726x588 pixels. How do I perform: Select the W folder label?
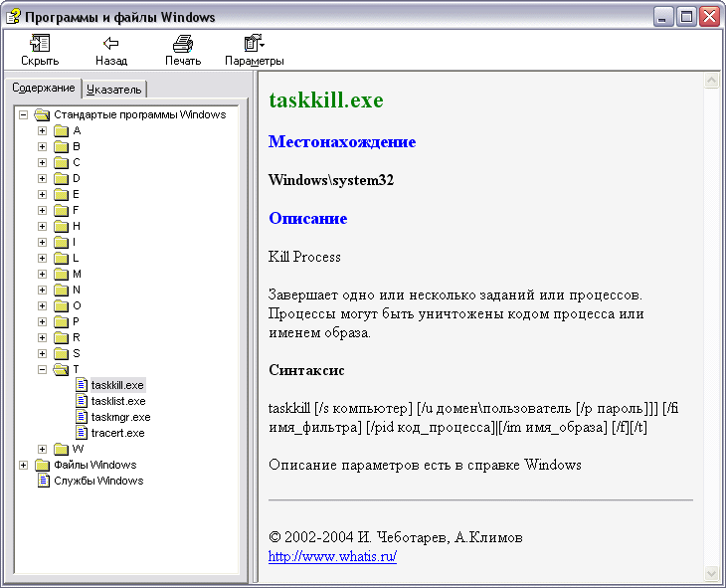tap(78, 449)
